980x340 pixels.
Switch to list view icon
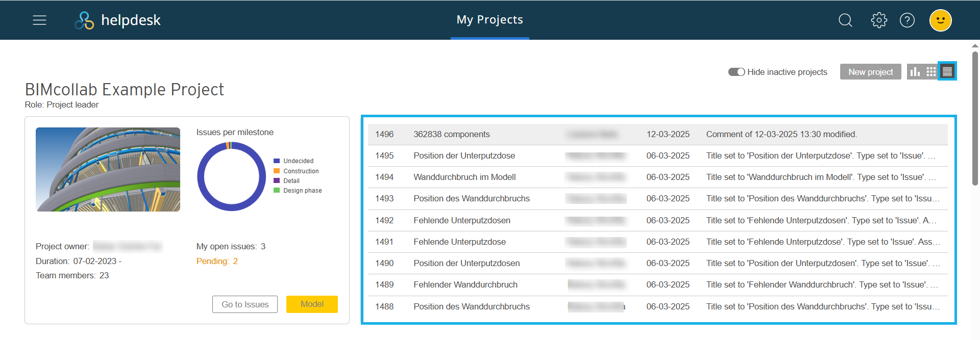(x=947, y=71)
